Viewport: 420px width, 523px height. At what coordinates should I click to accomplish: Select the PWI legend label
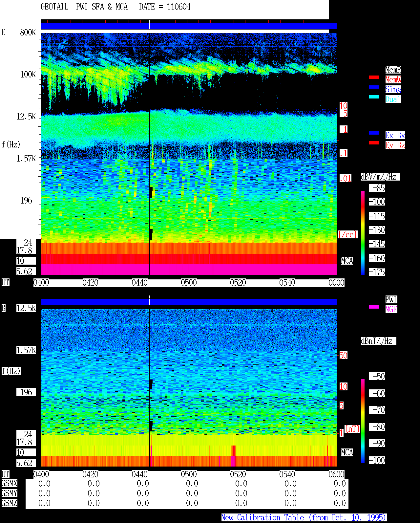point(391,299)
